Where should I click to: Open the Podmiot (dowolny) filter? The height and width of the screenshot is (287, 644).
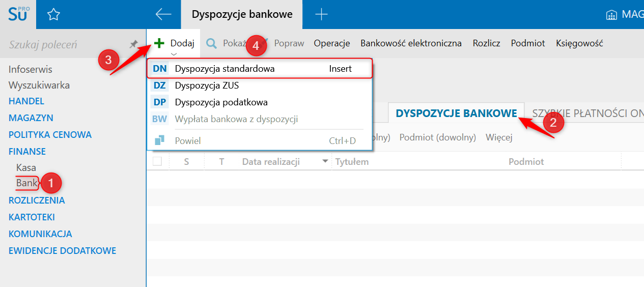point(437,137)
